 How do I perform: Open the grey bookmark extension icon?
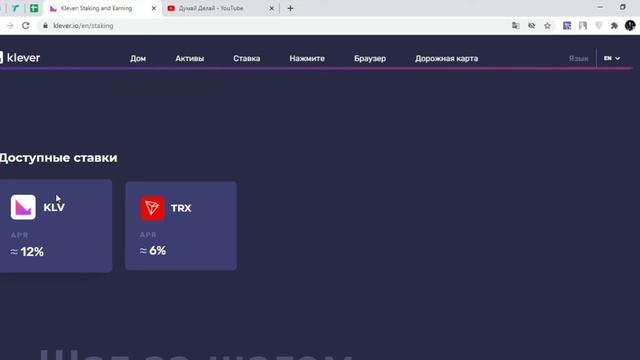click(x=583, y=26)
